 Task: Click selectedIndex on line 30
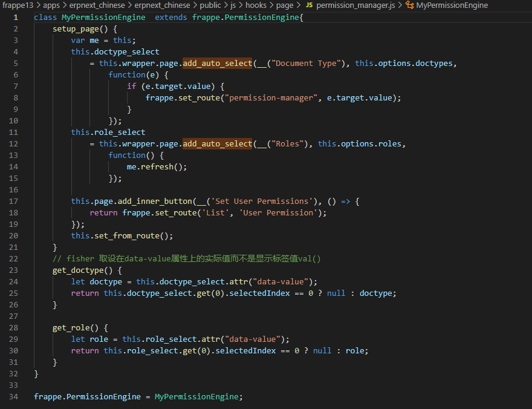pyautogui.click(x=245, y=351)
